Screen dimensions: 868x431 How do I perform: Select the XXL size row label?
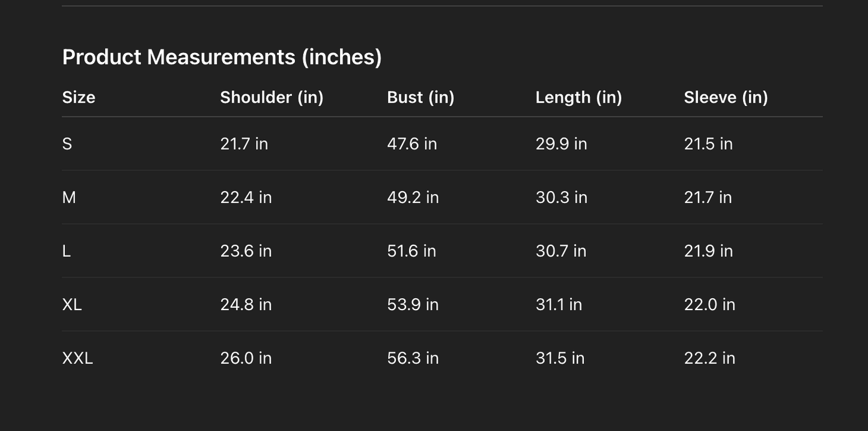[x=77, y=358]
